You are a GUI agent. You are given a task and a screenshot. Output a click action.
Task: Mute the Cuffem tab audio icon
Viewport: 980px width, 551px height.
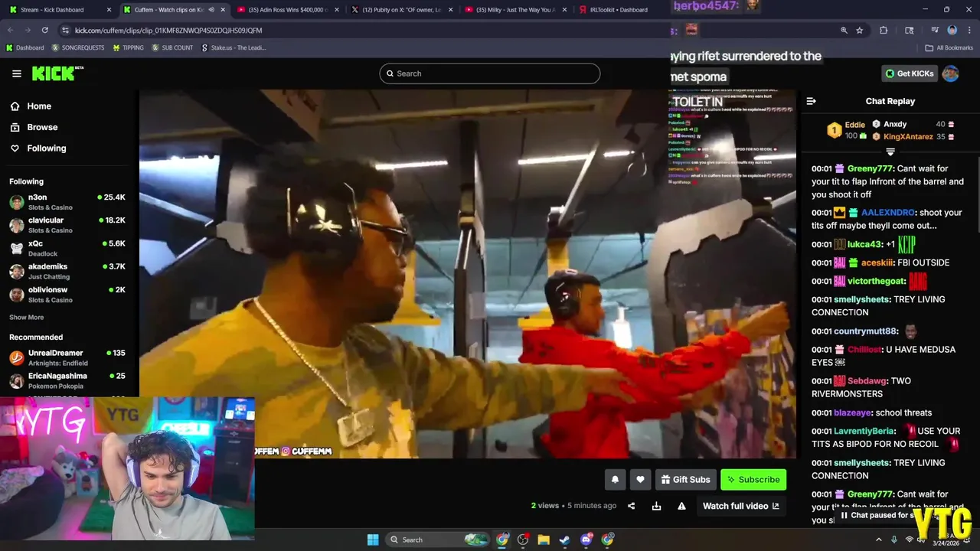tap(211, 10)
